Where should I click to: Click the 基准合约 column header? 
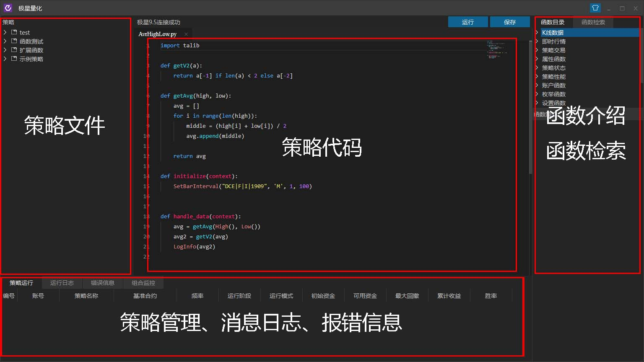tap(145, 296)
